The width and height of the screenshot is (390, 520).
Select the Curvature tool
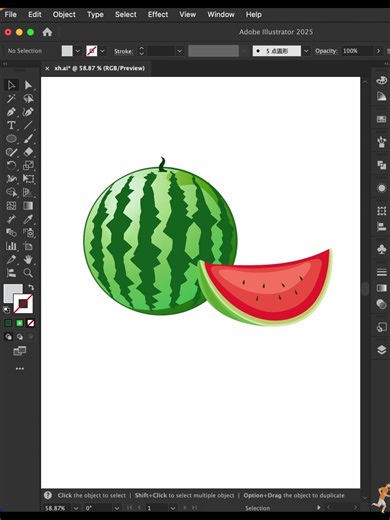coord(28,112)
